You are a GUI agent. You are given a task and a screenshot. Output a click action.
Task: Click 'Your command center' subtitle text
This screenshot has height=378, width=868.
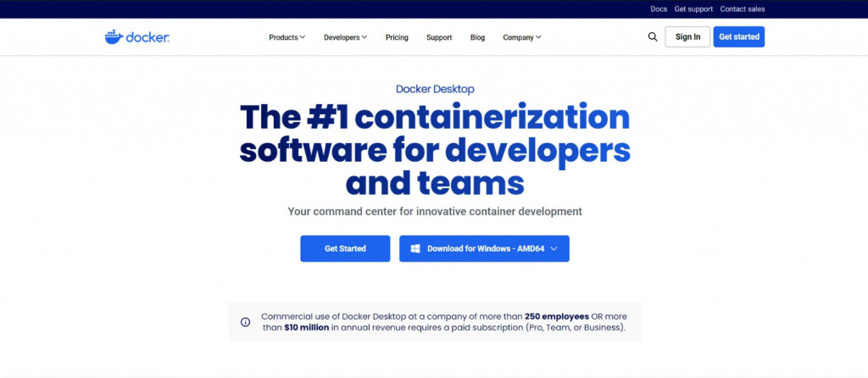(435, 211)
